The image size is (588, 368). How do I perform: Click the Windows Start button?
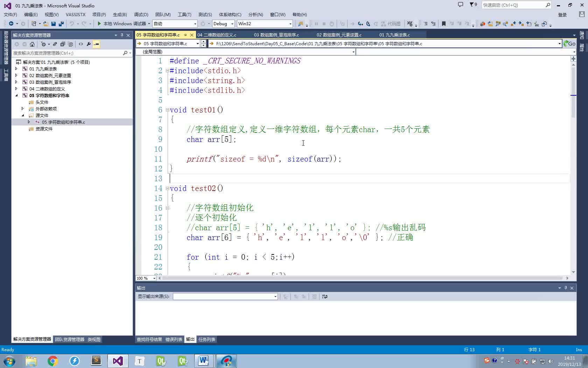point(9,361)
